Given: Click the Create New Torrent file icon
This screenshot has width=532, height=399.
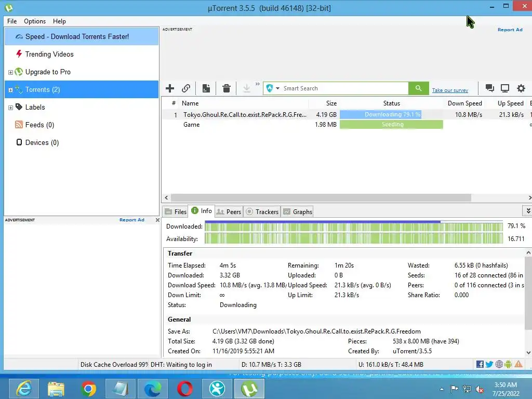Looking at the screenshot, I should coord(206,88).
